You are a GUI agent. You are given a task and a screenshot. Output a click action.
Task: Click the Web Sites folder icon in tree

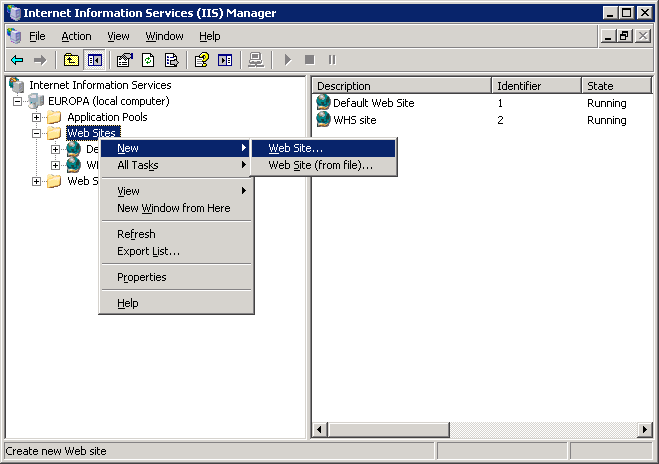(54, 133)
